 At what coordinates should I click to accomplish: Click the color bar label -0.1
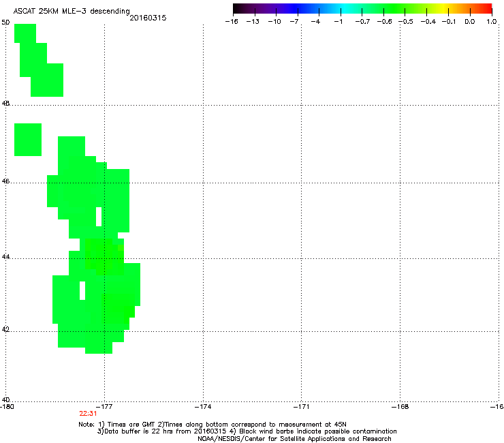coord(449,22)
